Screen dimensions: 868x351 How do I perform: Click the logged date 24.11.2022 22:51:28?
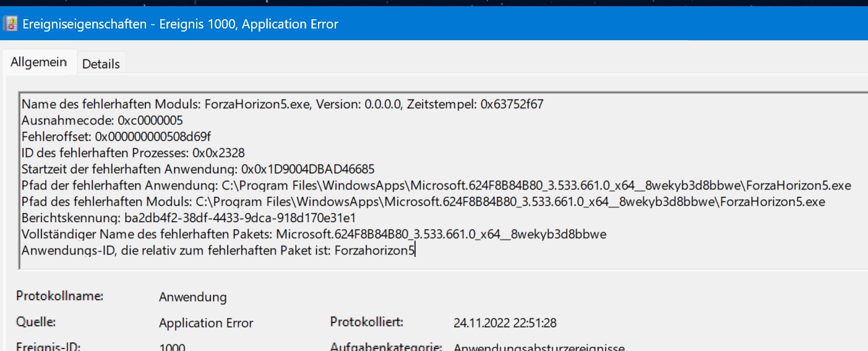[x=505, y=323]
